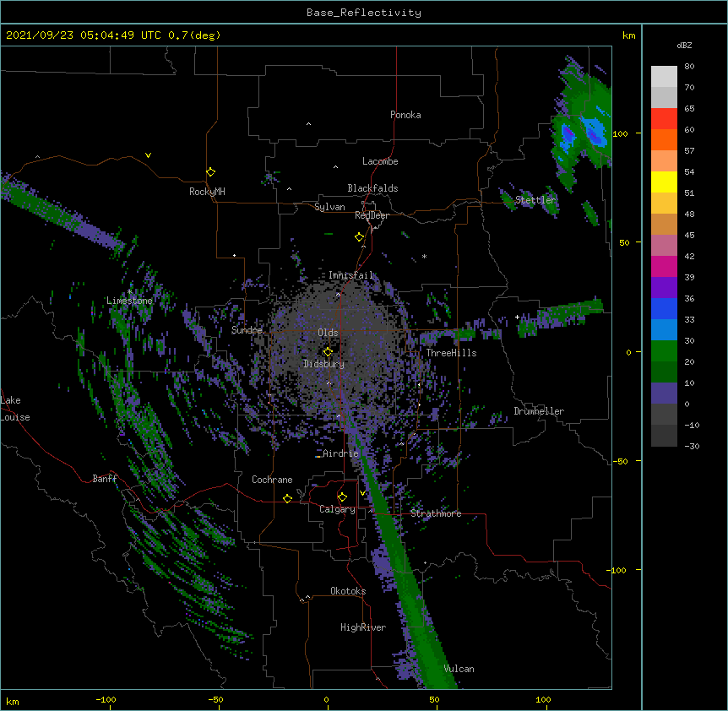Viewport: 728px width, 711px height.
Task: Click the yellow diamond marker above Calgary label
Action: (342, 497)
